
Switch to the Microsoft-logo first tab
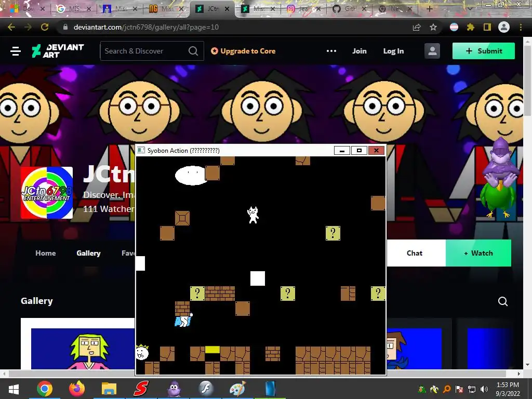tap(27, 9)
